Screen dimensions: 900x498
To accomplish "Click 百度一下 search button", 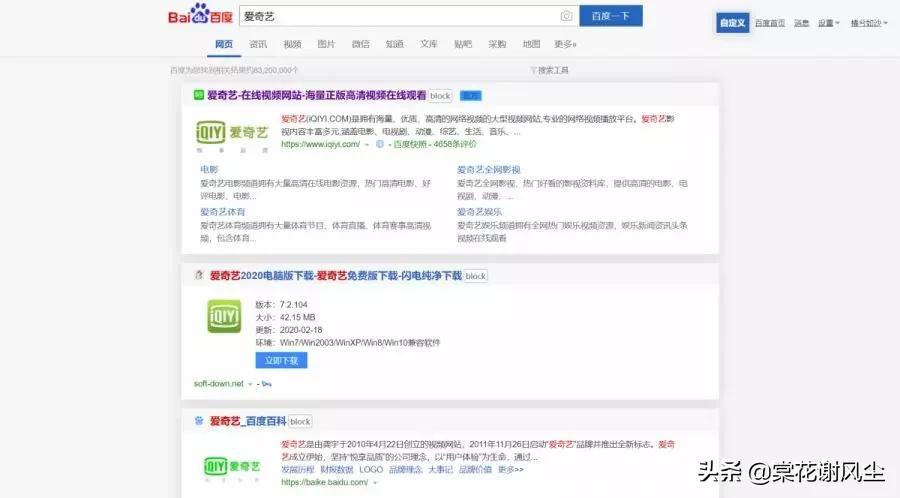I will pyautogui.click(x=611, y=16).
